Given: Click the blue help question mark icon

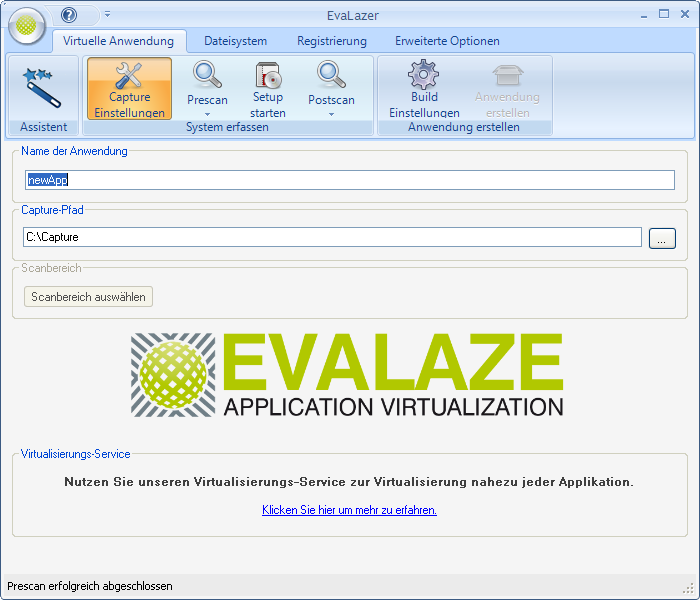Looking at the screenshot, I should tap(69, 15).
